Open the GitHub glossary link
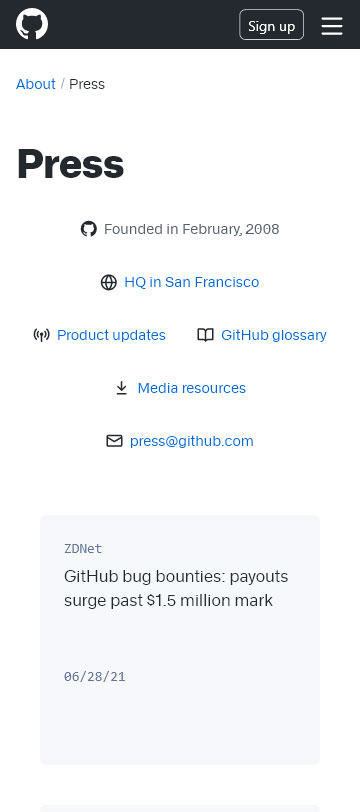This screenshot has width=360, height=812. click(274, 335)
